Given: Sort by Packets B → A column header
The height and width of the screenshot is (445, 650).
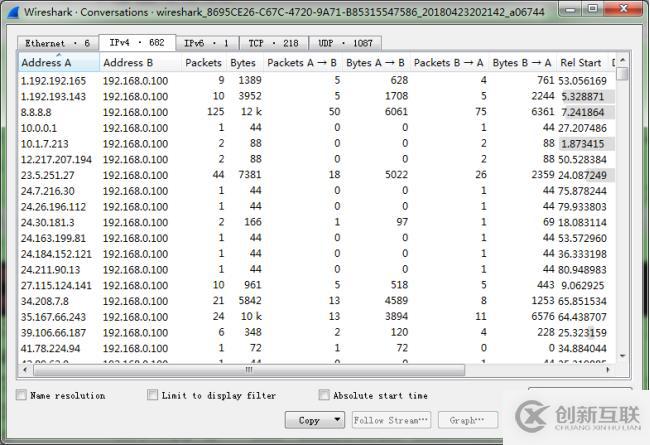Looking at the screenshot, I should (449, 63).
